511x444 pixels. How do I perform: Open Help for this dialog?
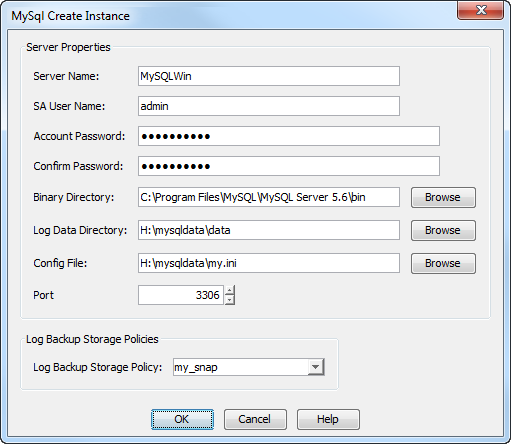pyautogui.click(x=328, y=419)
